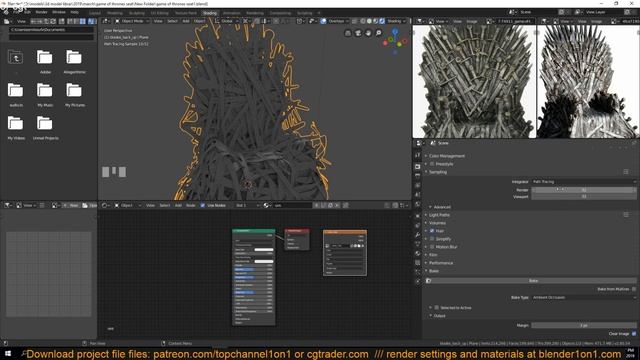This screenshot has width=640, height=360.
Task: Open the Help menu in top bar
Action: pos(75,12)
